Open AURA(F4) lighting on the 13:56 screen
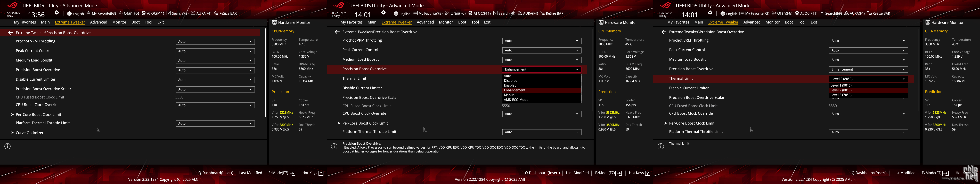980x184 pixels. (x=201, y=13)
